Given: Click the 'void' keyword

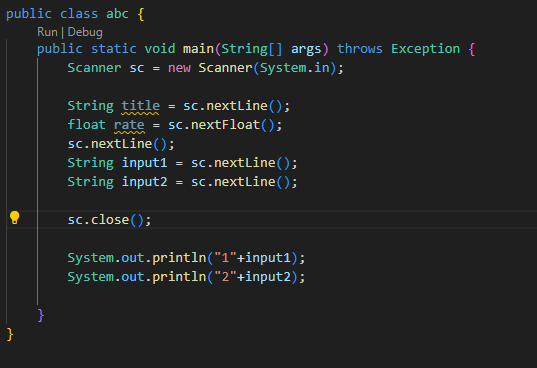Looking at the screenshot, I should point(160,49).
